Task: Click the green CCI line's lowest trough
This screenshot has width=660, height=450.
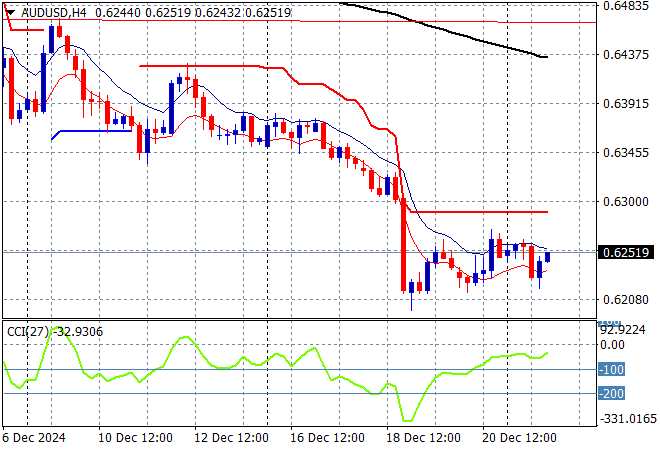Action: tap(407, 420)
